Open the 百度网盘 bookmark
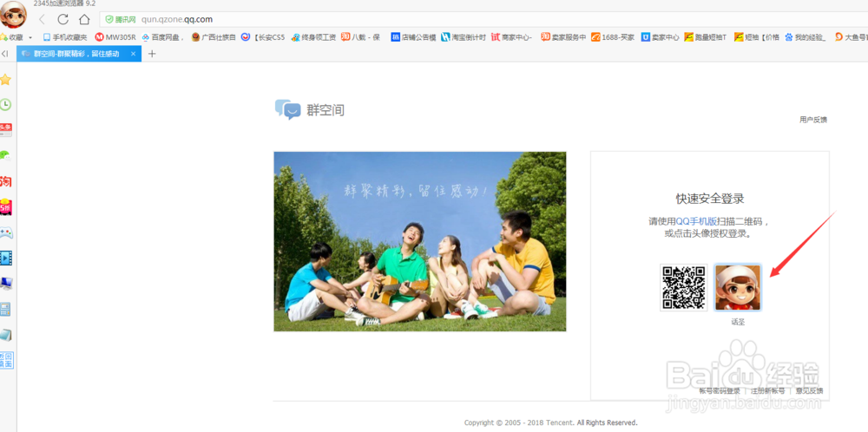The image size is (868, 432). tap(163, 37)
